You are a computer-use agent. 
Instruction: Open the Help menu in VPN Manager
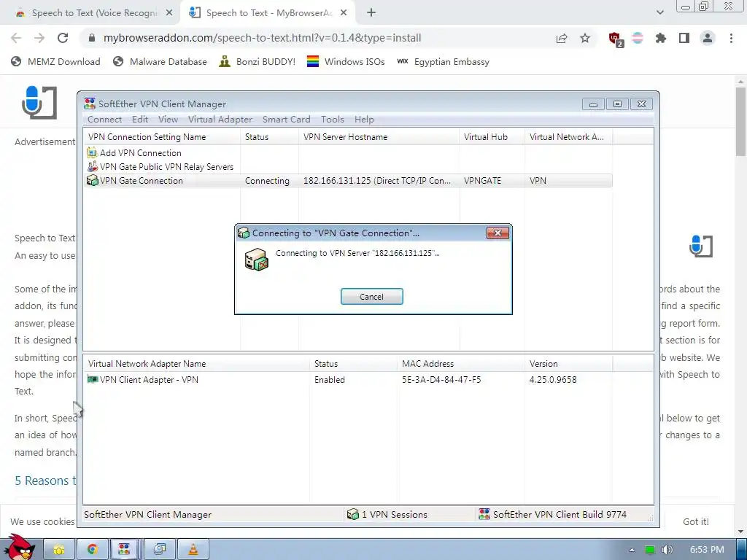click(364, 120)
